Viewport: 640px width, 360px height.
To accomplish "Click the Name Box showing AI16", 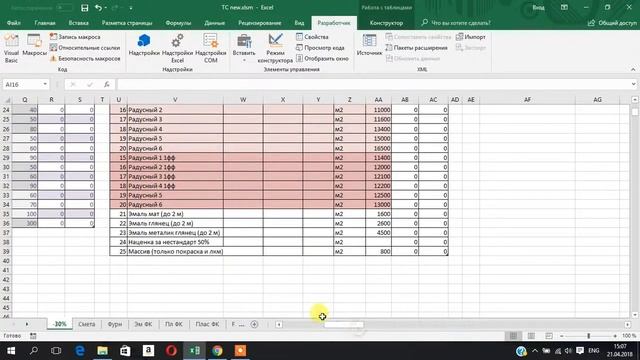I will pyautogui.click(x=22, y=84).
